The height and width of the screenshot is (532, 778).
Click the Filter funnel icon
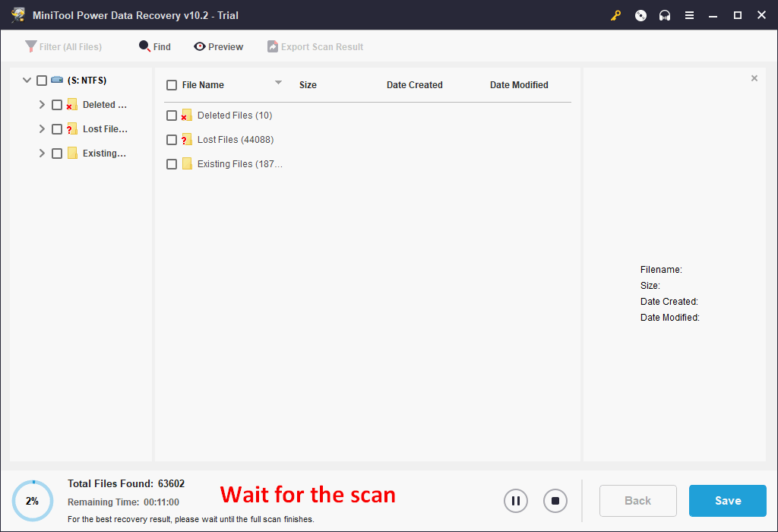[30, 46]
